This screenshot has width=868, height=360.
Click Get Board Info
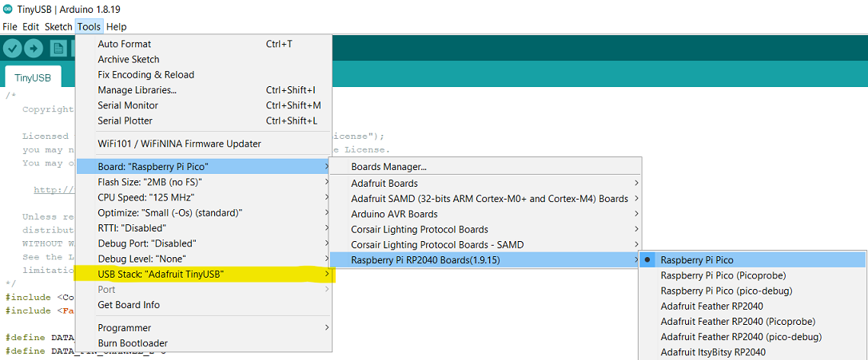204,305
